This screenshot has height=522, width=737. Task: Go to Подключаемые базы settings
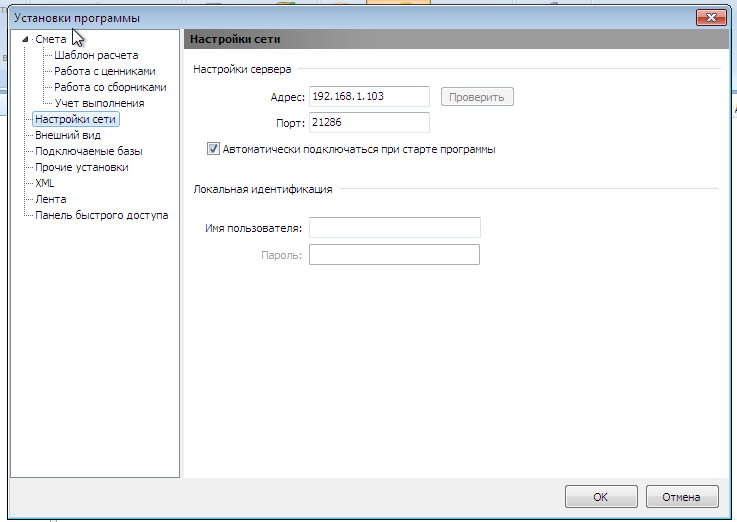[88, 151]
